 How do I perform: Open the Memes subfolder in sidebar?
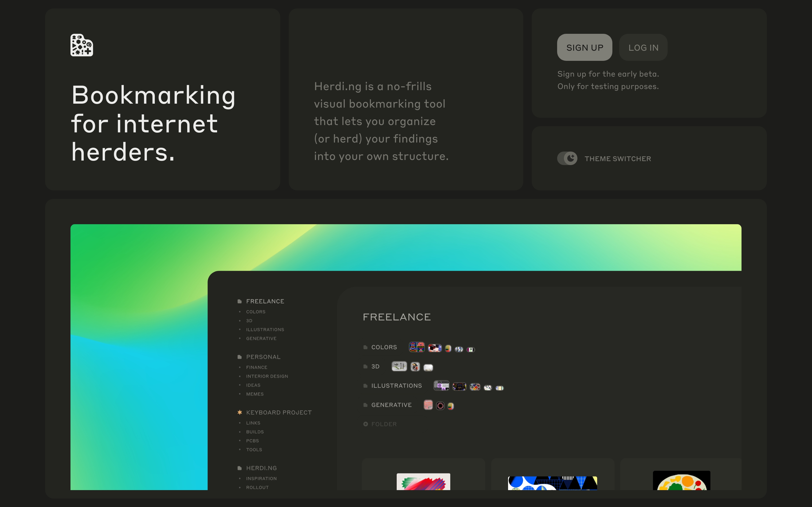tap(255, 394)
